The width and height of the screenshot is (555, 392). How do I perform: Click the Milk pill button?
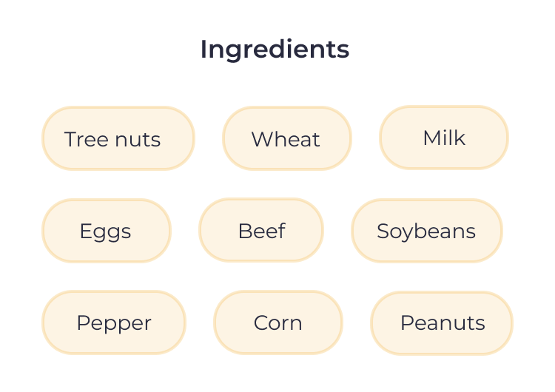[444, 138]
